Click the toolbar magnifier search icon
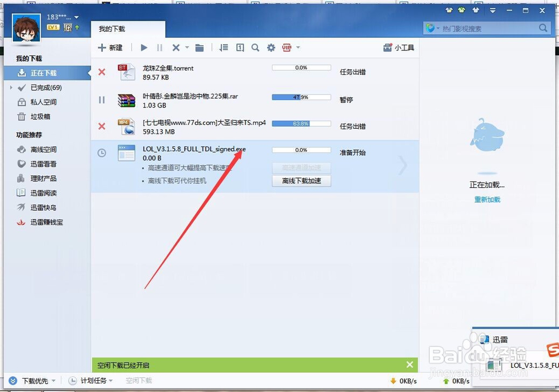The image size is (559, 392). (x=255, y=48)
